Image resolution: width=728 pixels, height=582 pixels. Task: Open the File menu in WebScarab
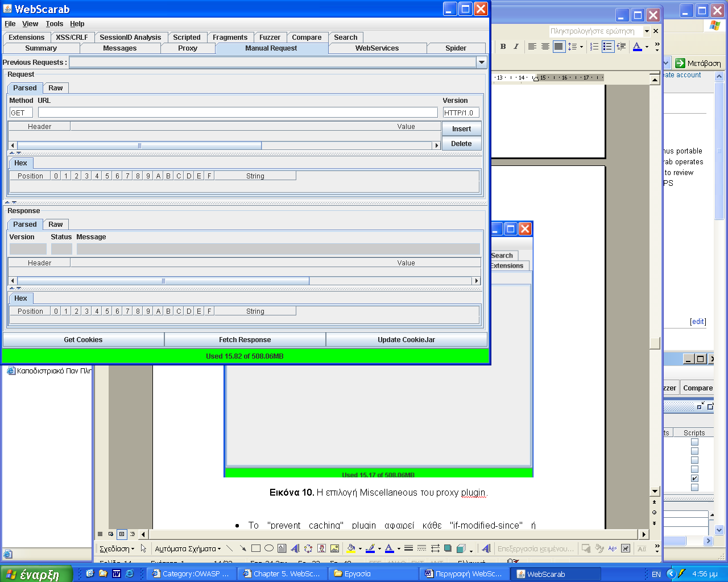(10, 24)
